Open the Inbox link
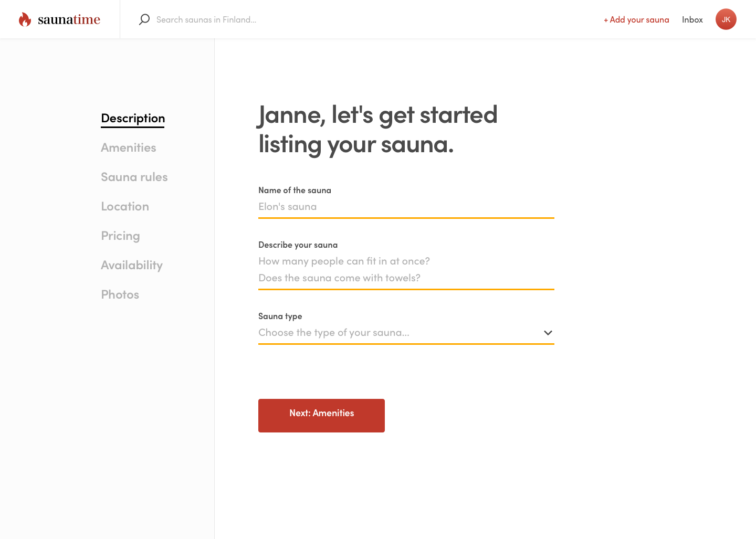Image resolution: width=756 pixels, height=539 pixels. click(692, 20)
